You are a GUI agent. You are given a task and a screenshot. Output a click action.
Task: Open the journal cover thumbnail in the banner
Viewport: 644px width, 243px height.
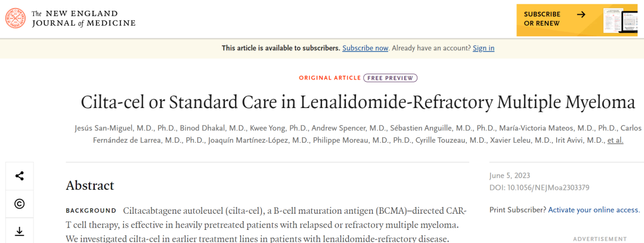click(620, 20)
